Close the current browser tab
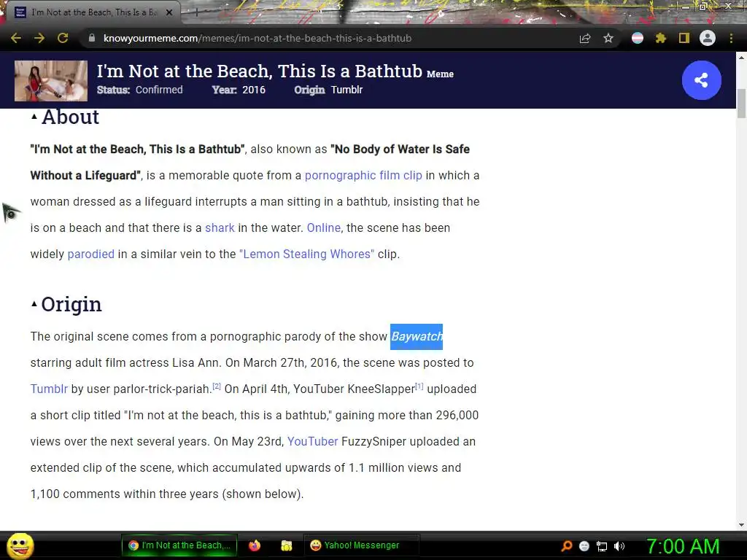Viewport: 747px width, 560px height. 169,12
